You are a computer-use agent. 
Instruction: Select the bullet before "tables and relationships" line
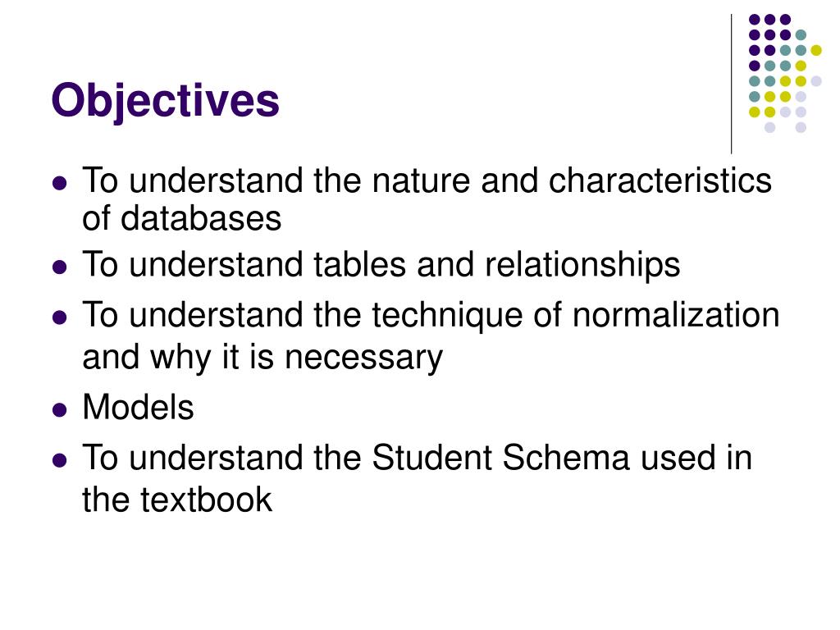pyautogui.click(x=60, y=267)
